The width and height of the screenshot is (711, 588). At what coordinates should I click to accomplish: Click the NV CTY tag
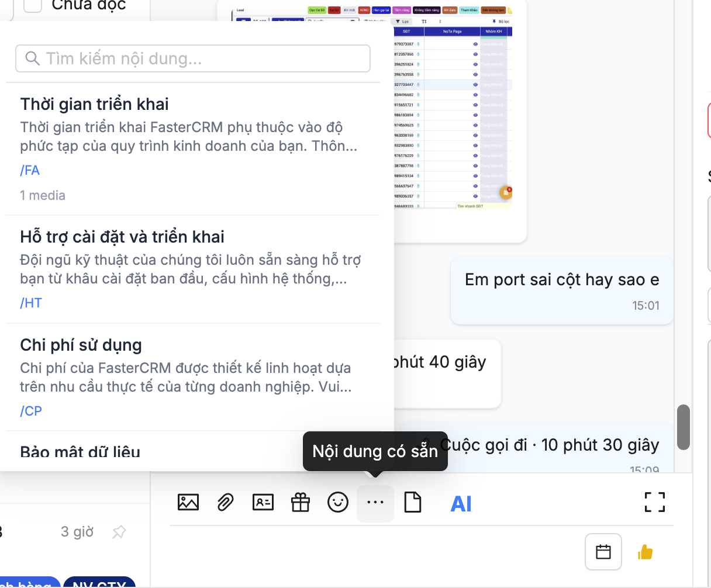99,583
